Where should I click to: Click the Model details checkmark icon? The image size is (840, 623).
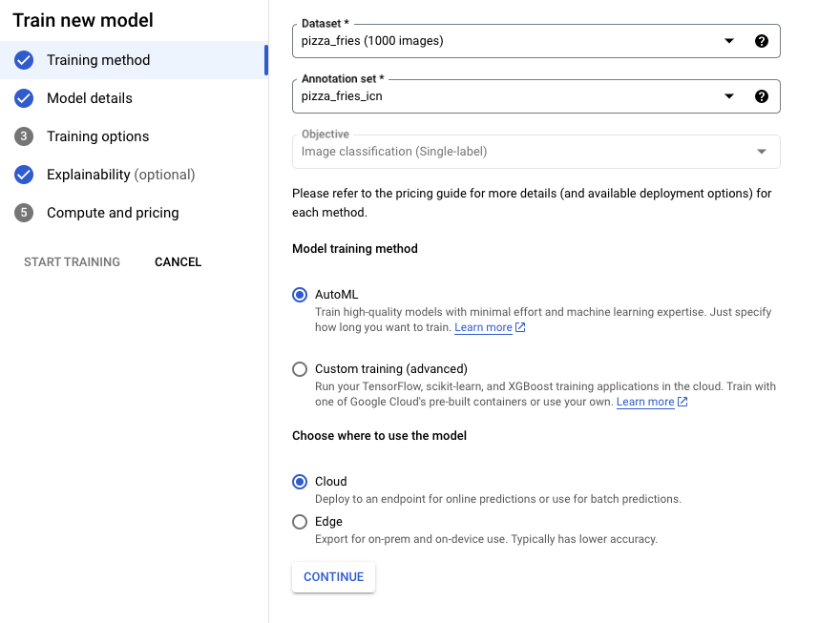24,98
